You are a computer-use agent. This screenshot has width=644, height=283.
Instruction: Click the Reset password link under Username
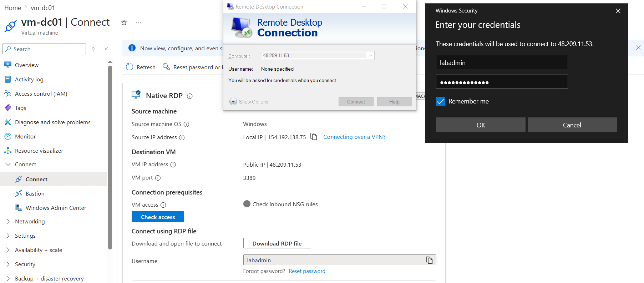tap(307, 271)
